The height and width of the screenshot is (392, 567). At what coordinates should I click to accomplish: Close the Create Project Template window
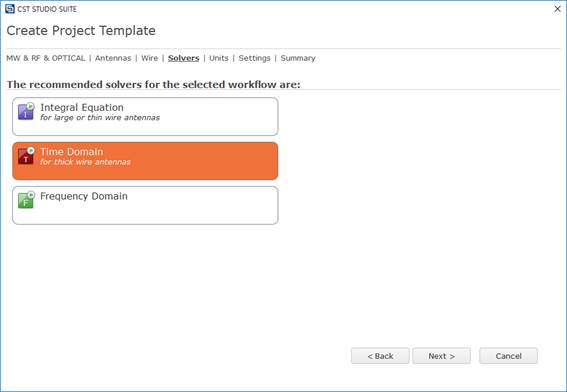(x=558, y=9)
